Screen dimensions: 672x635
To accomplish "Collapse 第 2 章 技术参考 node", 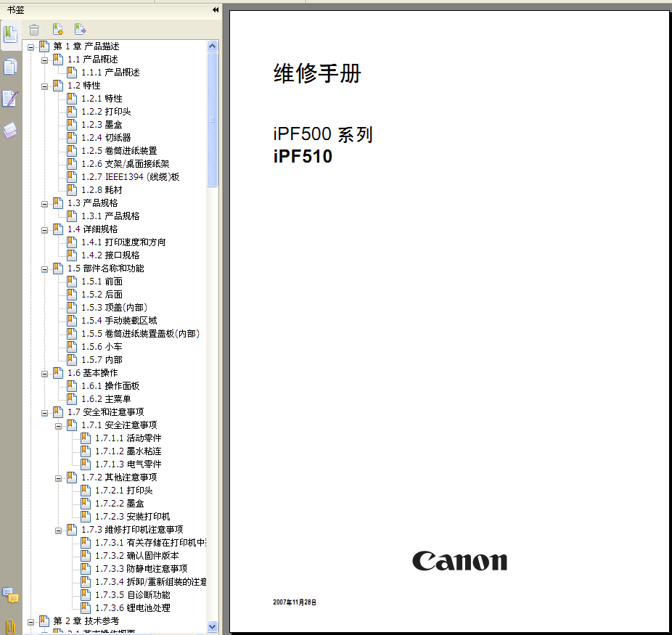I will pyautogui.click(x=31, y=622).
